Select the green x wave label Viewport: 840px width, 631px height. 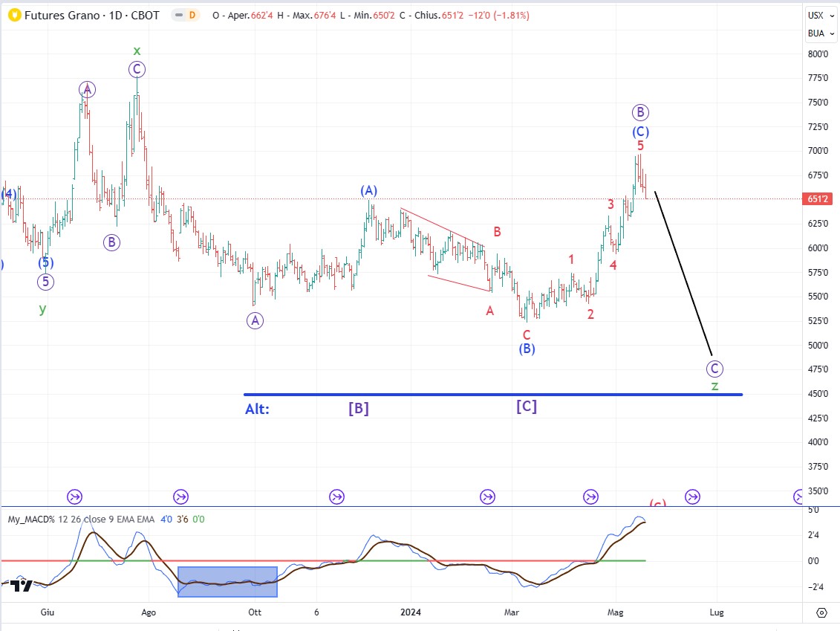[x=137, y=51]
